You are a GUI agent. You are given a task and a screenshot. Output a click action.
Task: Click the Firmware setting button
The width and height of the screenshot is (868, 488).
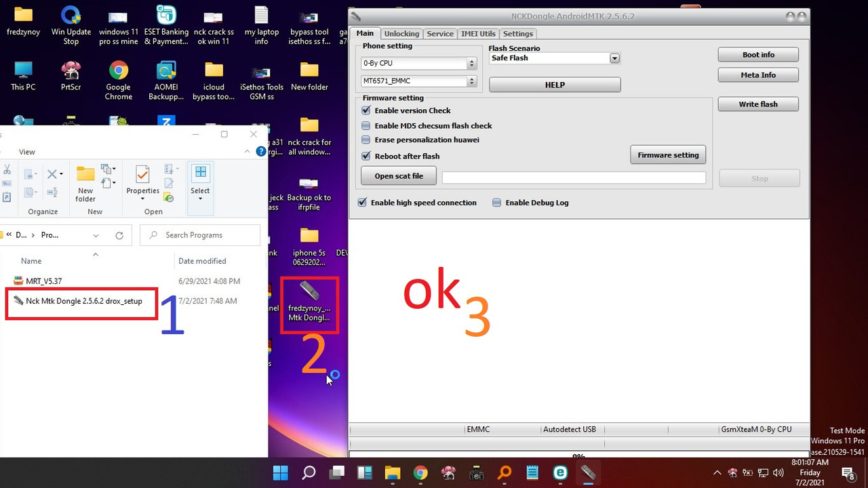668,155
